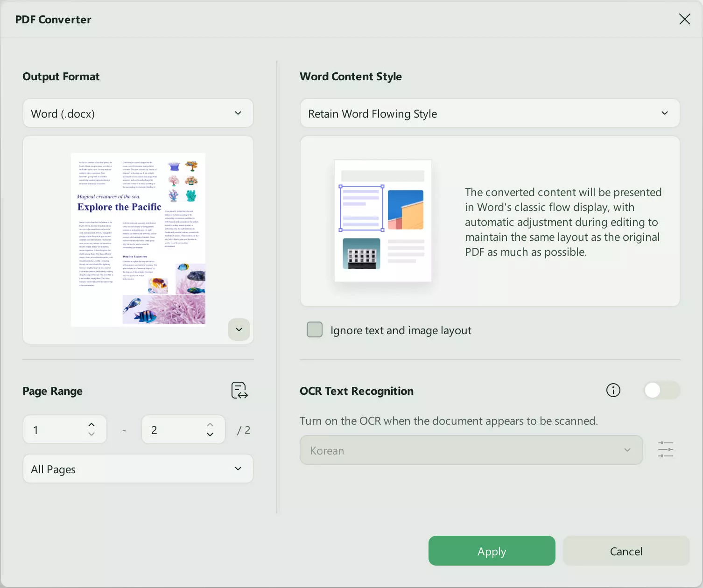
Task: Click the Apply button
Action: point(491,551)
